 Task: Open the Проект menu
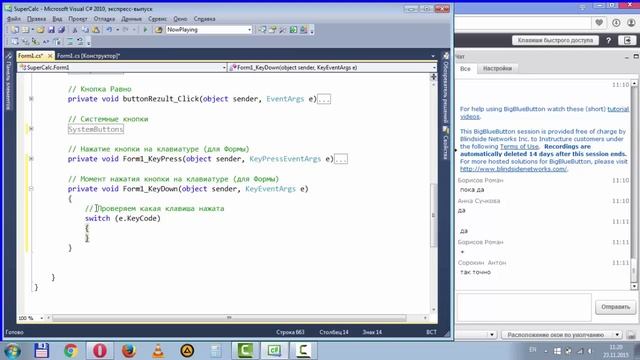pos(78,19)
